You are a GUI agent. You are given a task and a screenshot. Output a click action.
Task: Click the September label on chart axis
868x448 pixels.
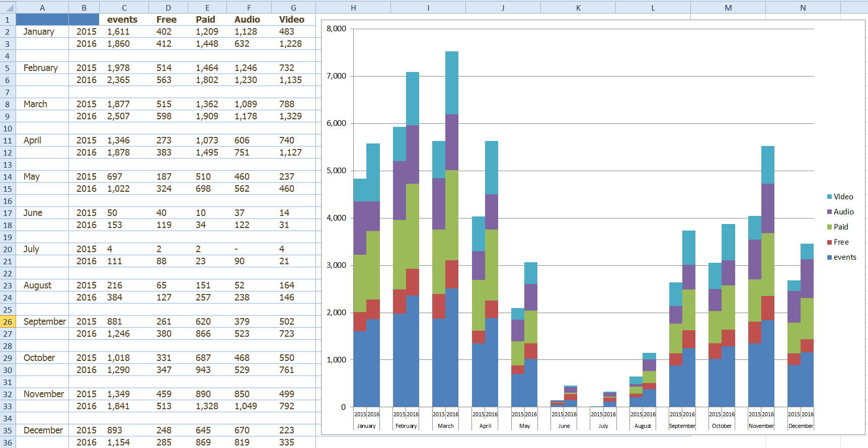click(x=682, y=426)
